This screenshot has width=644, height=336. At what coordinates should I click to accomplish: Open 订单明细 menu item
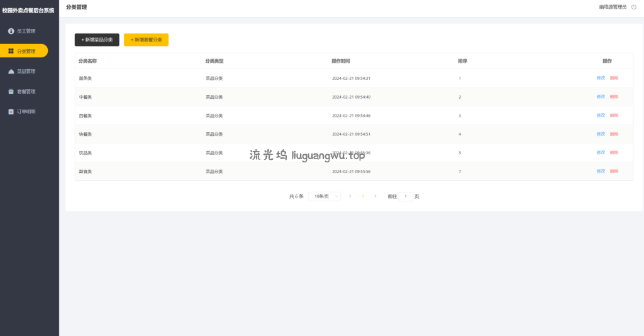coord(26,111)
